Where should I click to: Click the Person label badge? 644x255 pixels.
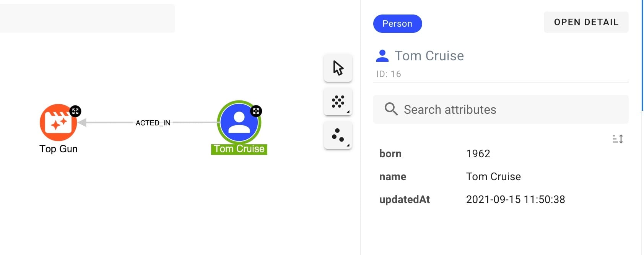397,24
